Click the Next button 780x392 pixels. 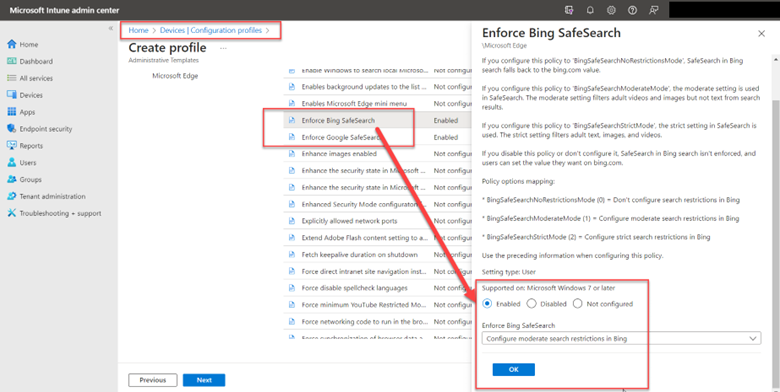point(204,380)
